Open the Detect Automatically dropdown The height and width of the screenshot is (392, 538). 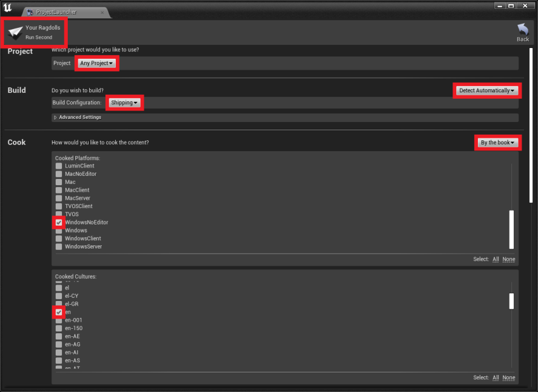pyautogui.click(x=487, y=90)
